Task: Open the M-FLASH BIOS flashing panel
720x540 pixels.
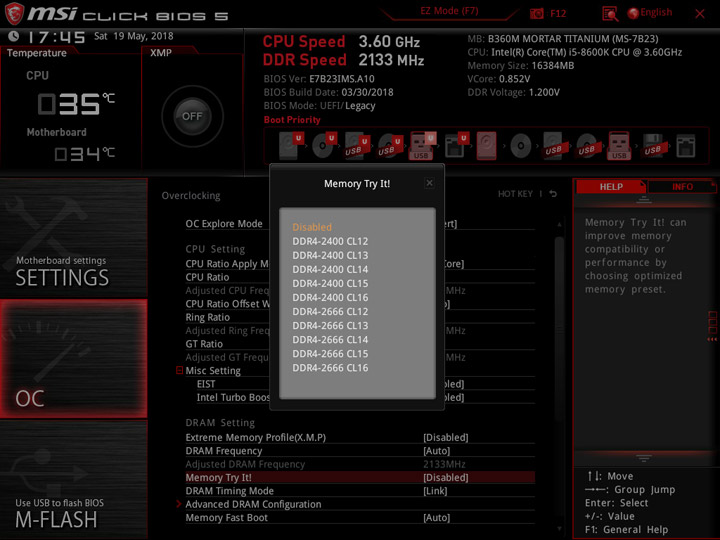Action: click(73, 480)
